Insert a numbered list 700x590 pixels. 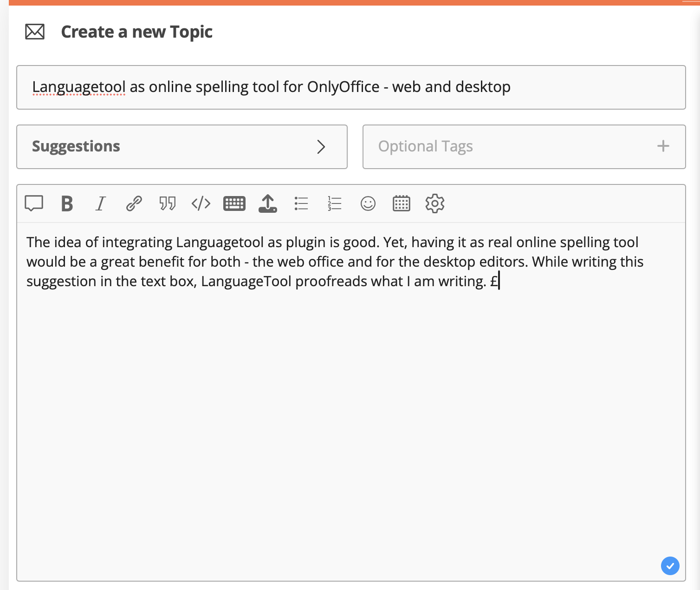pos(335,203)
